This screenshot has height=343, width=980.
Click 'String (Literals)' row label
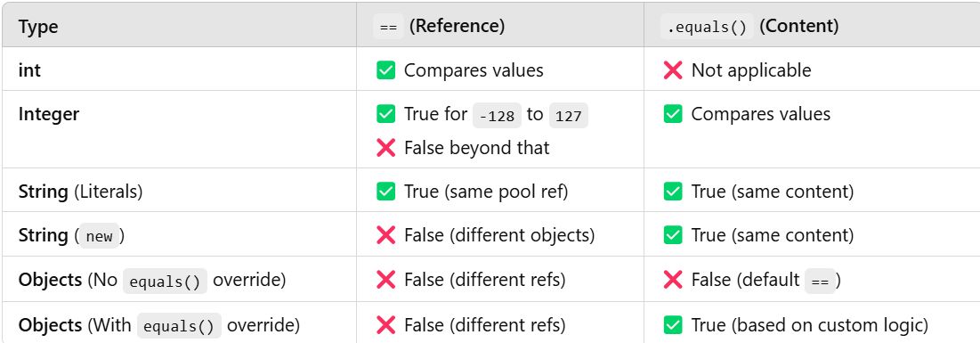tap(81, 192)
